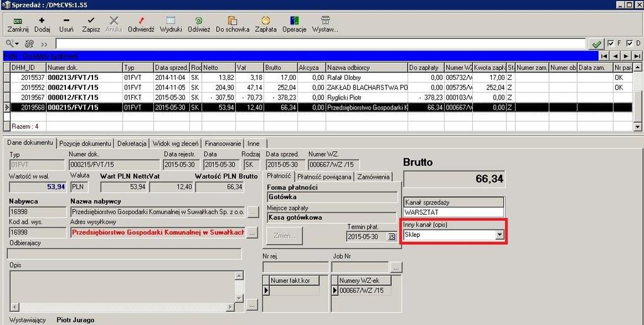Save changes with Zapisz checkmark

91,25
